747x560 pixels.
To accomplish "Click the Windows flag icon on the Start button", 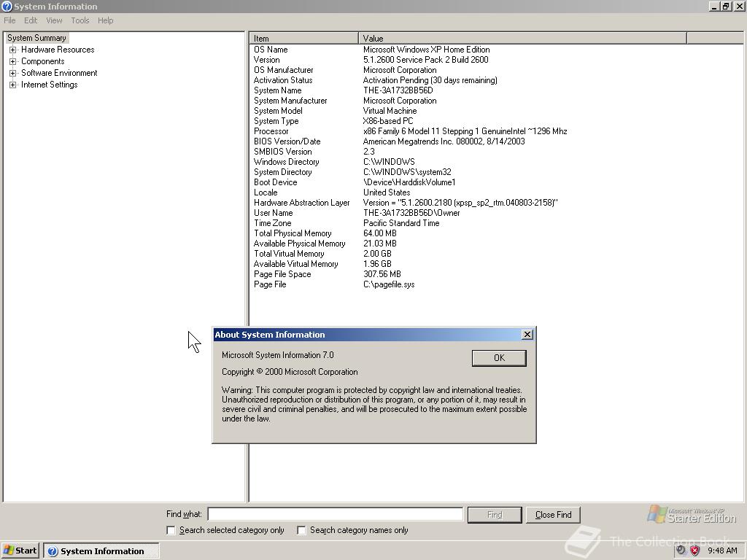I will tap(8, 551).
